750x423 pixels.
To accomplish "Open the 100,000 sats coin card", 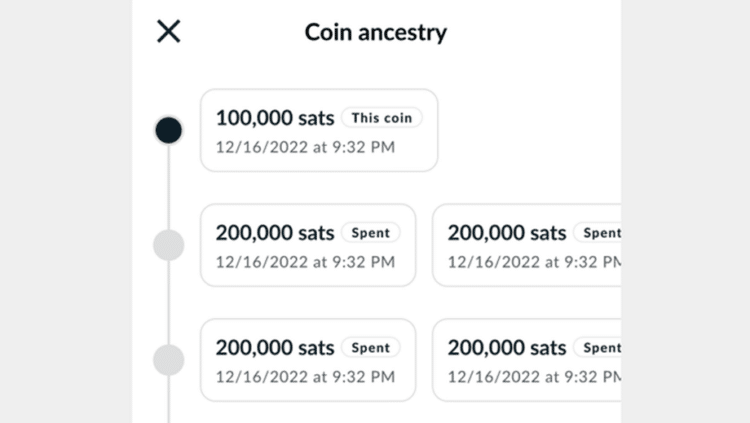I will tap(318, 130).
